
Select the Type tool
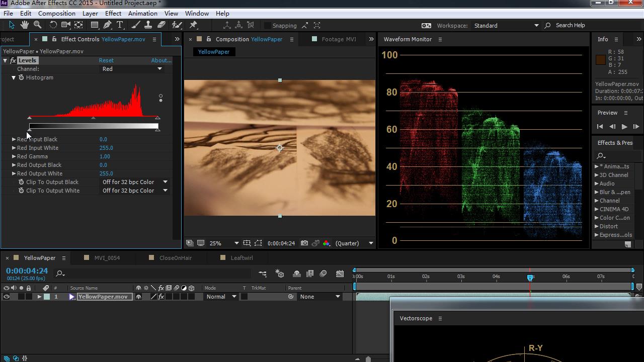(120, 25)
